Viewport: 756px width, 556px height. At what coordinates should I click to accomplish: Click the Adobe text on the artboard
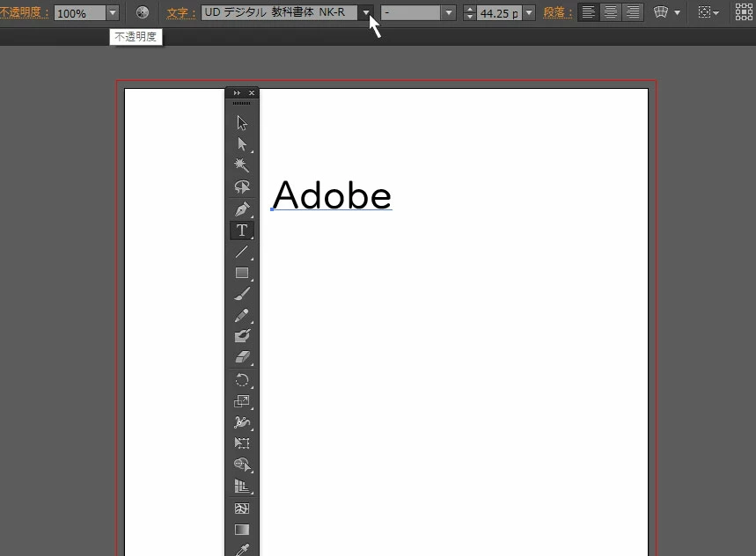coord(332,194)
